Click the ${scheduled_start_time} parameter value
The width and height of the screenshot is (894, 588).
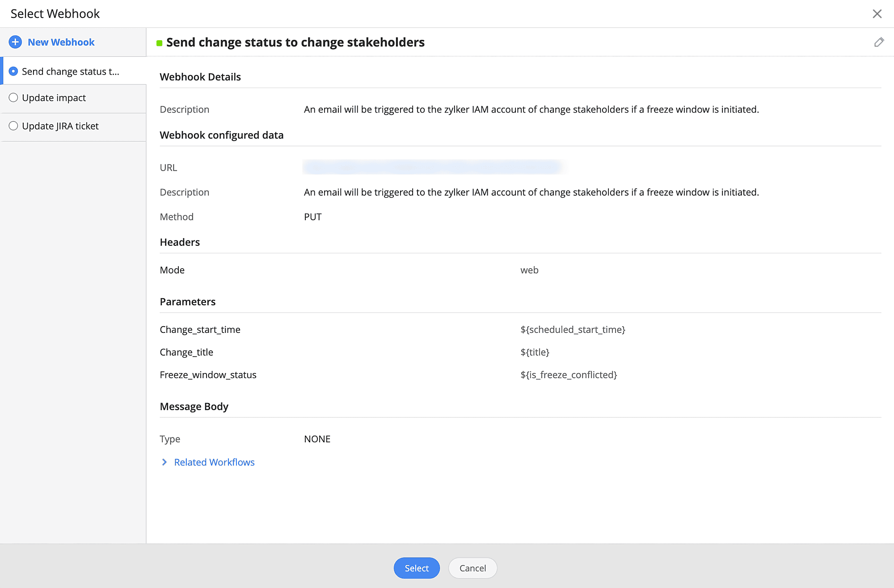tap(573, 329)
